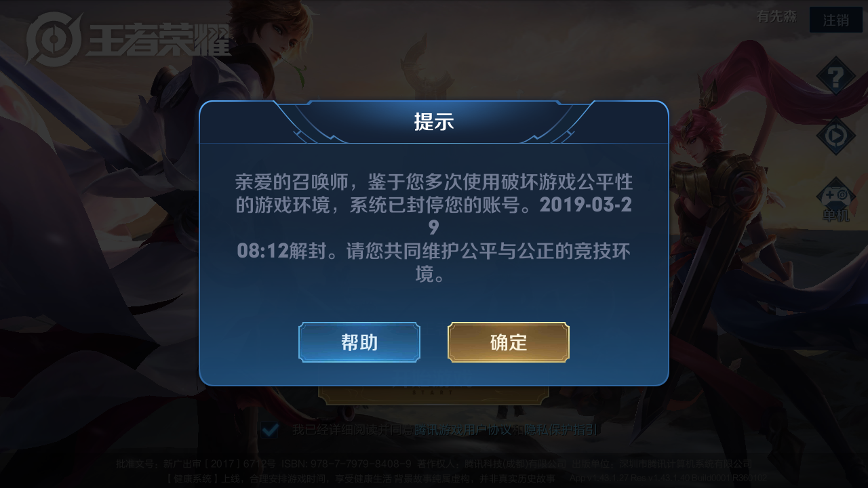Click the 健康系统 notice footer line

click(x=361, y=479)
